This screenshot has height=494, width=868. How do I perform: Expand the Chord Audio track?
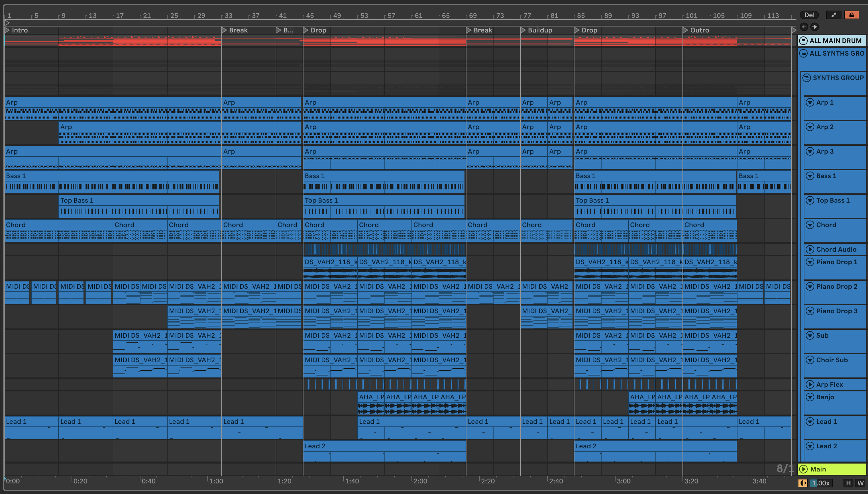(810, 249)
